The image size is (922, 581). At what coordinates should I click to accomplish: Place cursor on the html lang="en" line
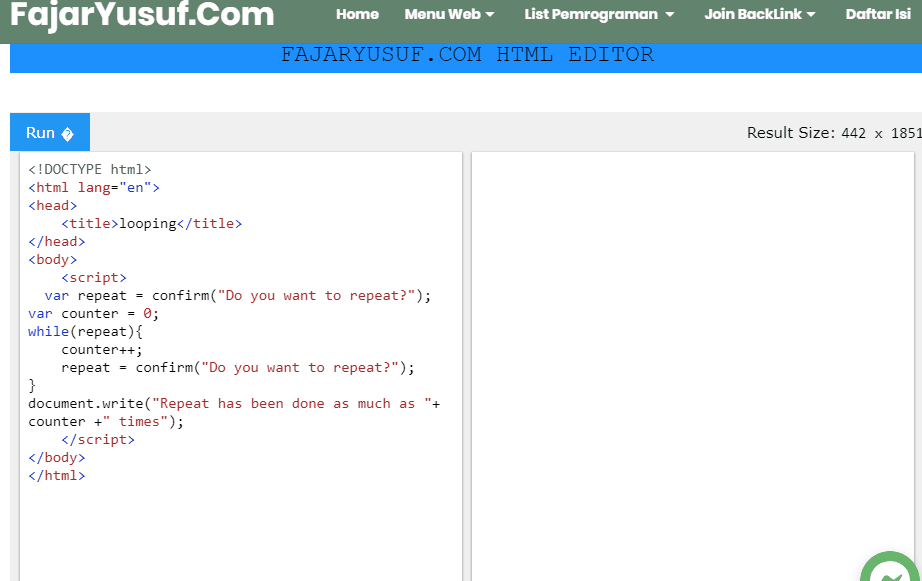pos(93,188)
